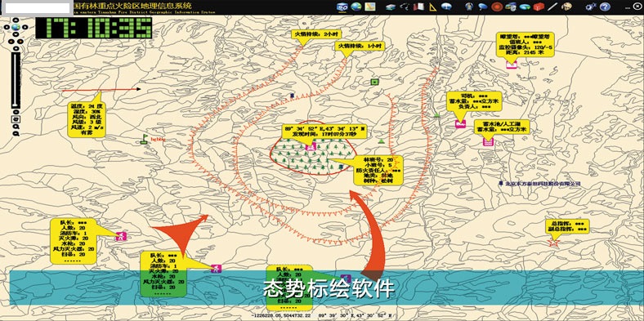Pan the map up with the navigation arrow
The width and height of the screenshot is (644, 321).
coord(16,20)
